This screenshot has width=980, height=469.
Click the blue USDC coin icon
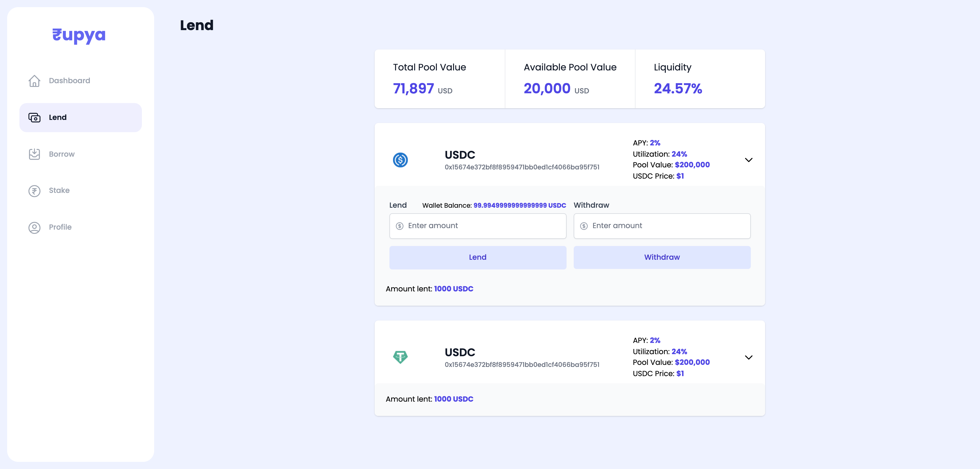[400, 160]
